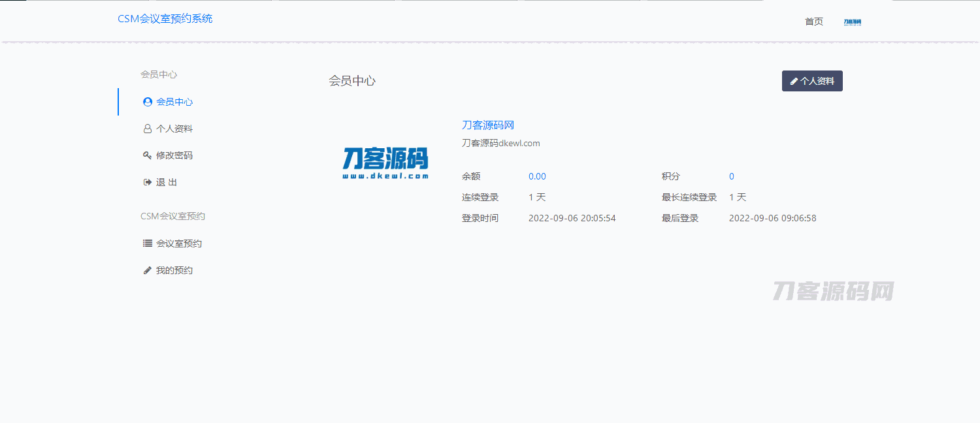
Task: Click the sign-out icon beside 退出
Action: pyautogui.click(x=148, y=182)
